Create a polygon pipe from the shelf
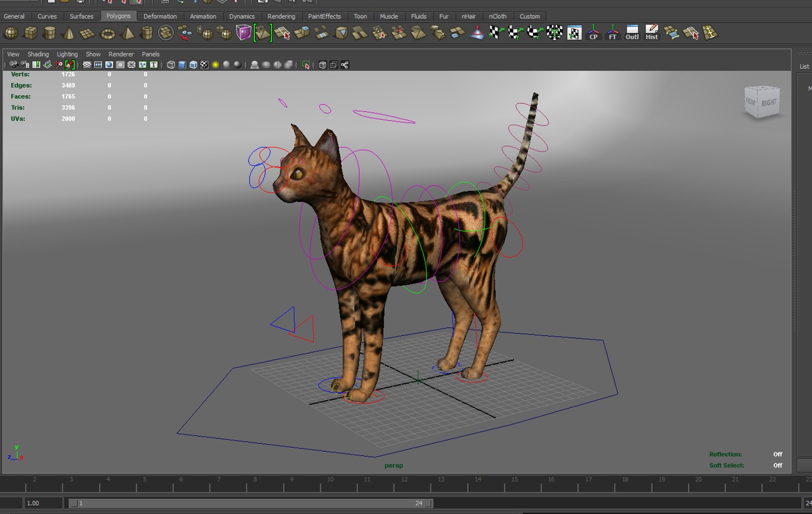Image resolution: width=812 pixels, height=514 pixels. (x=147, y=33)
